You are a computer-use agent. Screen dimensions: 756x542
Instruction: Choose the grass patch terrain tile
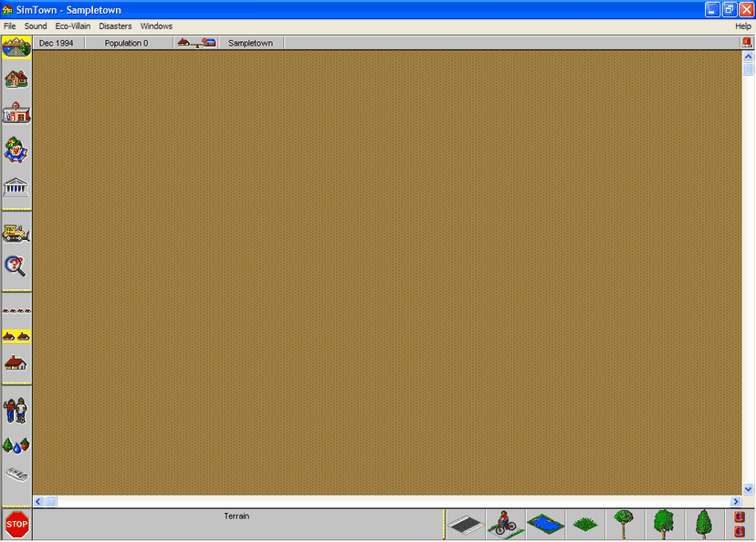click(585, 524)
